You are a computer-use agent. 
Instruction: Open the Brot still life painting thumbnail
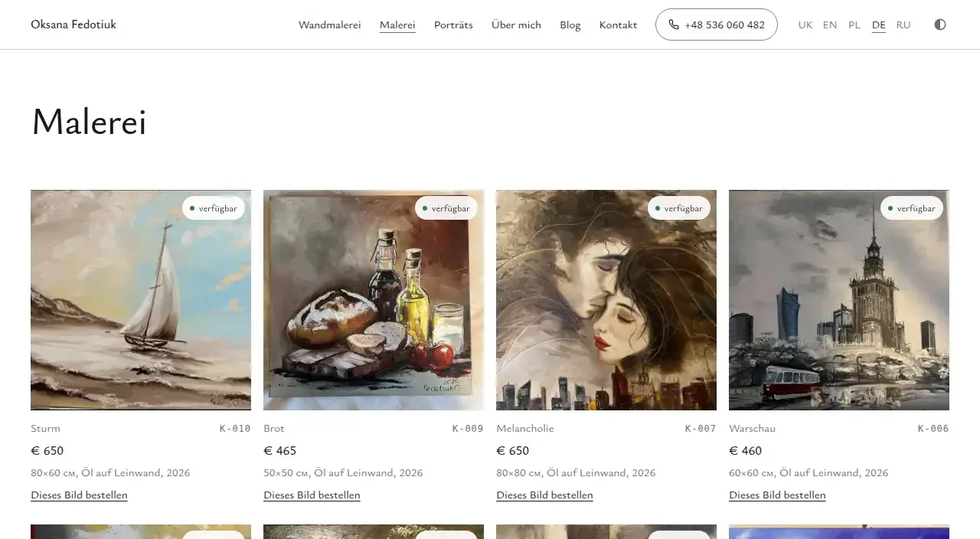pos(374,300)
